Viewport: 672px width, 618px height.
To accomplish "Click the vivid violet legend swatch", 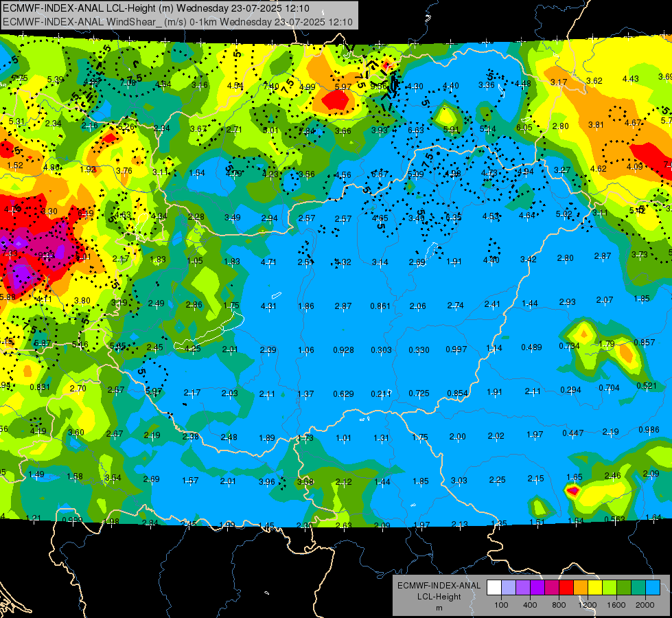I will 537,588.
